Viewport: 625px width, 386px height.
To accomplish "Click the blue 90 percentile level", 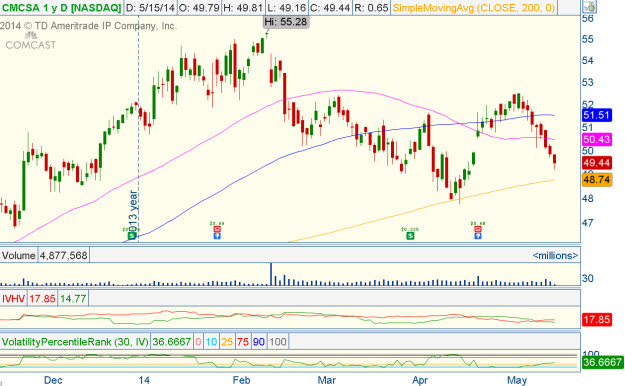I will coord(259,342).
